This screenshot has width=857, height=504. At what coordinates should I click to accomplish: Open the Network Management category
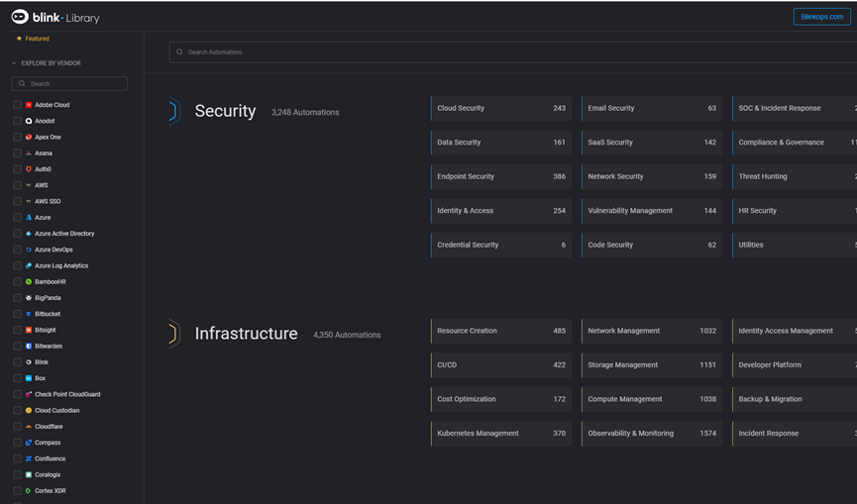(652, 331)
